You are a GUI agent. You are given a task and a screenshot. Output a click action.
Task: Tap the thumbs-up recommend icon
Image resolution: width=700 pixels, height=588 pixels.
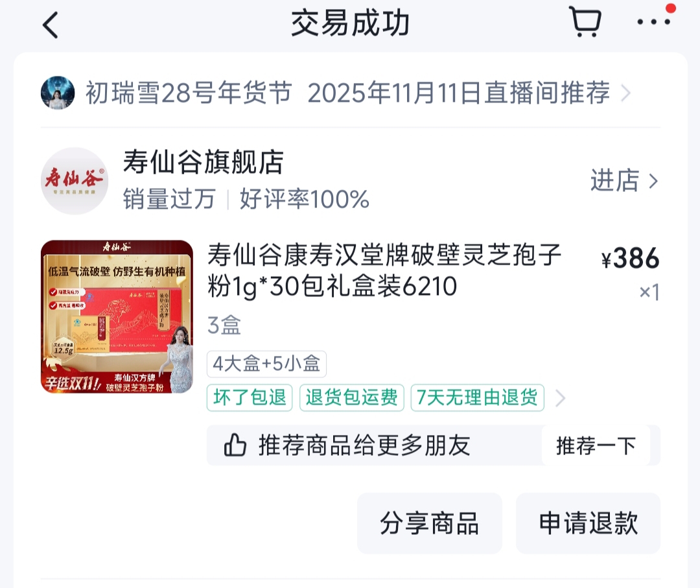click(x=235, y=445)
